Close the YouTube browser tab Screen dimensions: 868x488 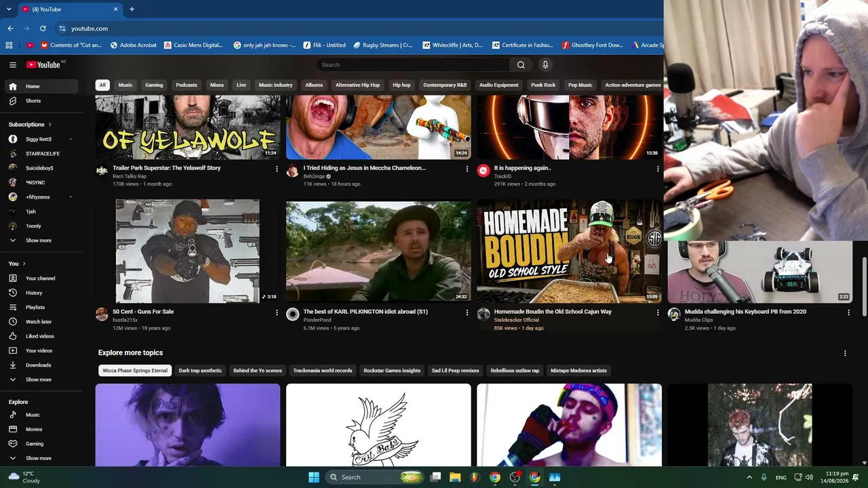[115, 9]
